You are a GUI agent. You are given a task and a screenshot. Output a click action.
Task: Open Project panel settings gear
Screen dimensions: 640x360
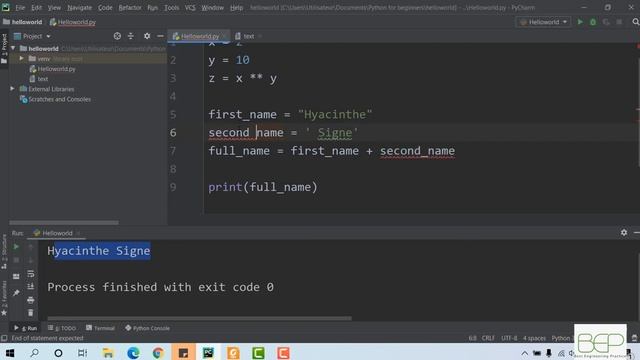[x=147, y=36]
